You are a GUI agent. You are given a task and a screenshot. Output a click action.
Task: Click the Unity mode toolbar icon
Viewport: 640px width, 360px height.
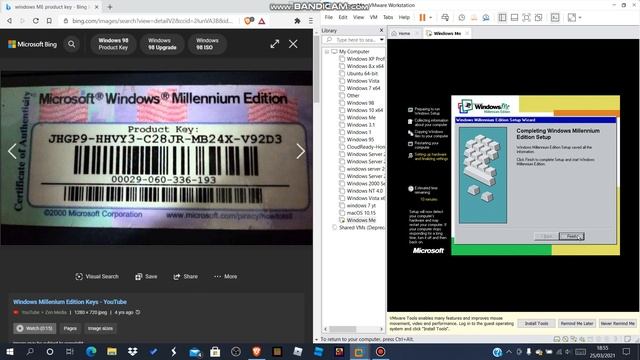pos(539,18)
